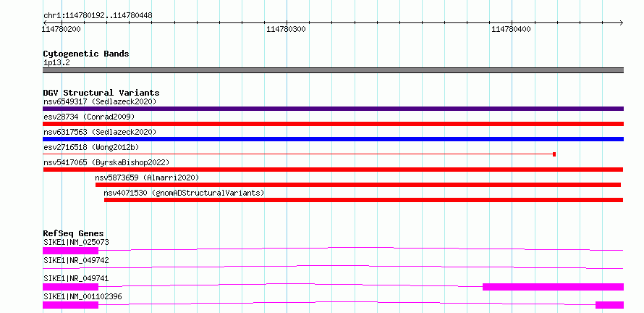Open variant nsv5417065 (ByrskaBishop2022) label

coord(106,162)
